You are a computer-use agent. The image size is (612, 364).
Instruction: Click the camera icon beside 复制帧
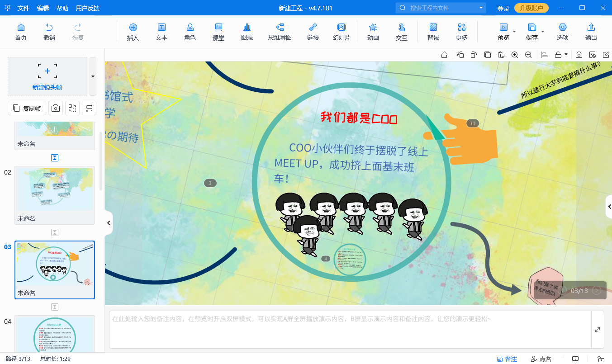[x=56, y=108]
